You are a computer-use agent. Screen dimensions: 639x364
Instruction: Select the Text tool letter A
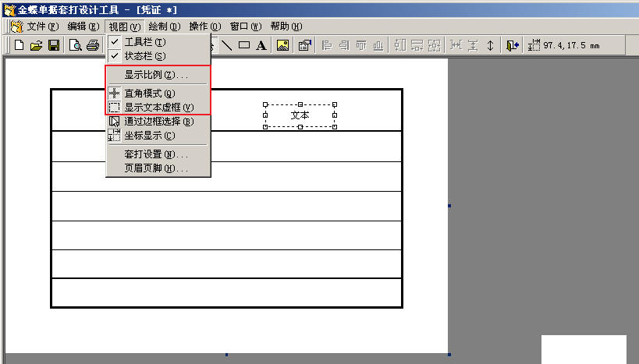click(x=261, y=45)
